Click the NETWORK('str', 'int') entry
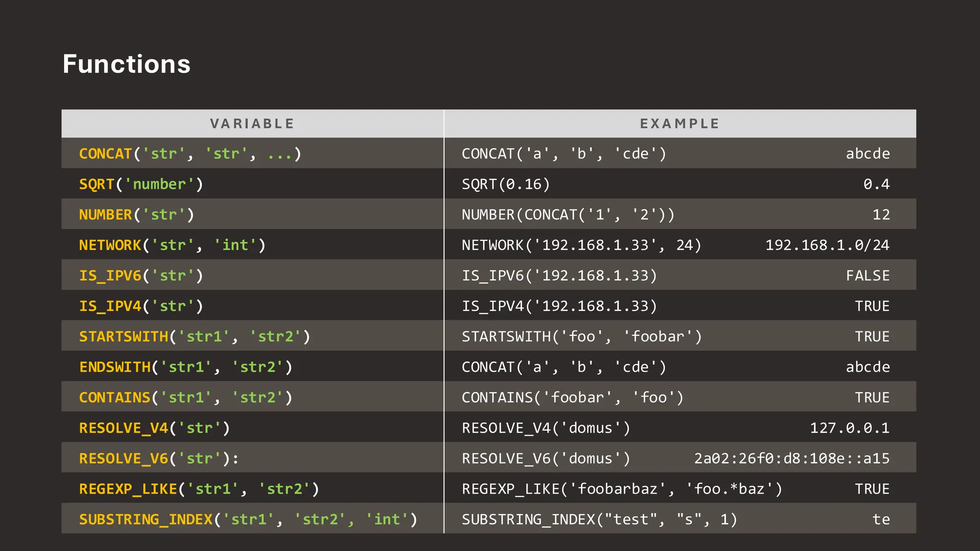Viewport: 980px width, 551px height. (172, 245)
